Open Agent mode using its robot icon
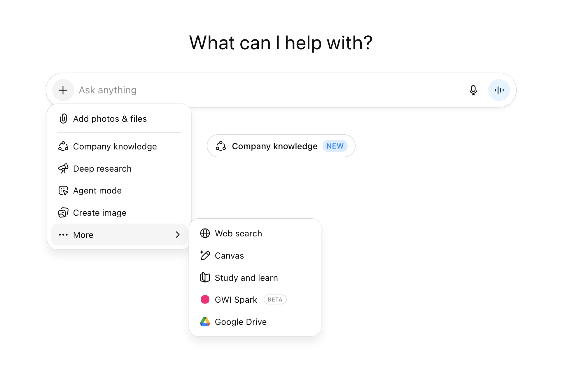This screenshot has width=588, height=366. (63, 190)
